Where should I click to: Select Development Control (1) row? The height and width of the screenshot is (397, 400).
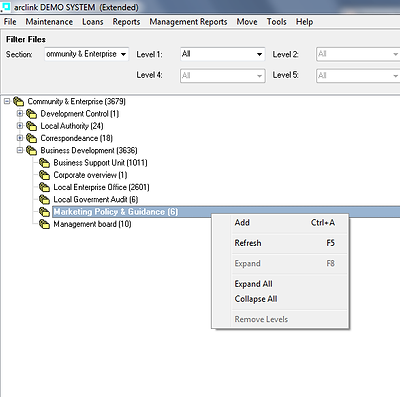[80, 114]
